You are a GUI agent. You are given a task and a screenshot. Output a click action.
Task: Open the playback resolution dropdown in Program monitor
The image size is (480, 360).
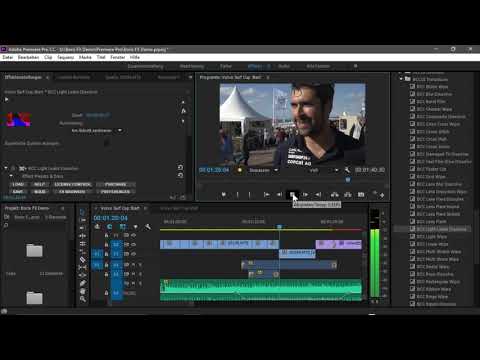click(324, 170)
